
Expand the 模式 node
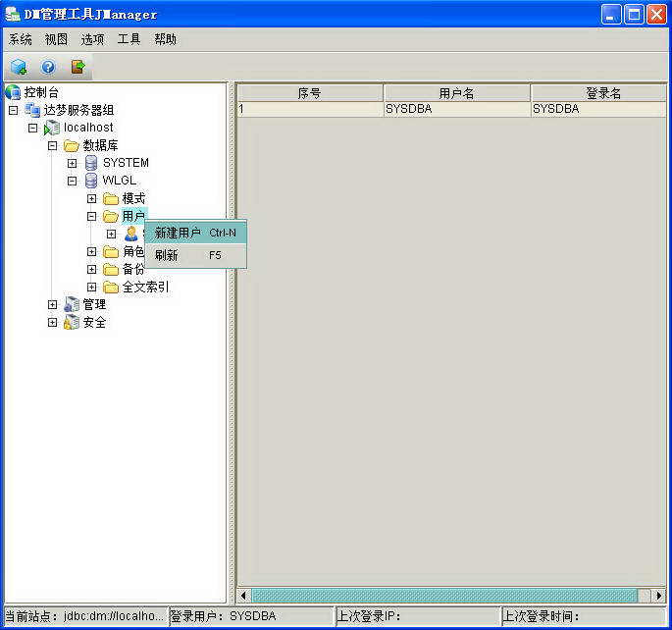(x=91, y=199)
